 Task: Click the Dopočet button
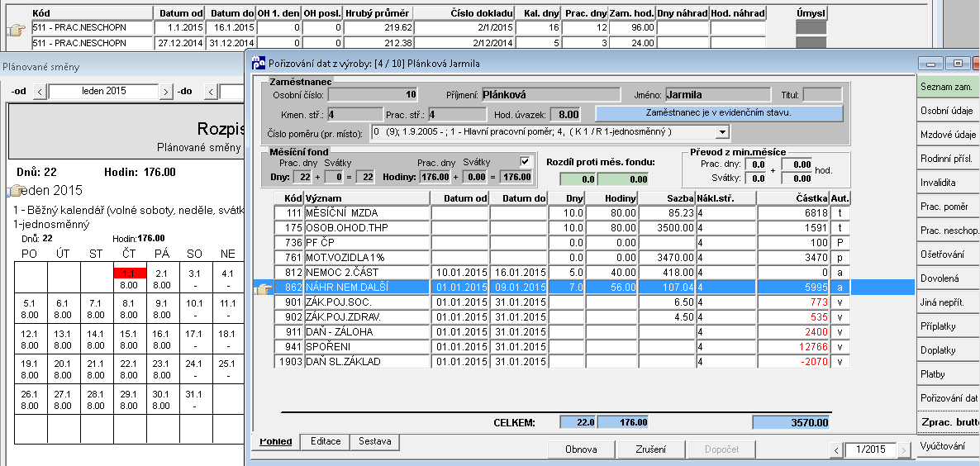pyautogui.click(x=721, y=449)
